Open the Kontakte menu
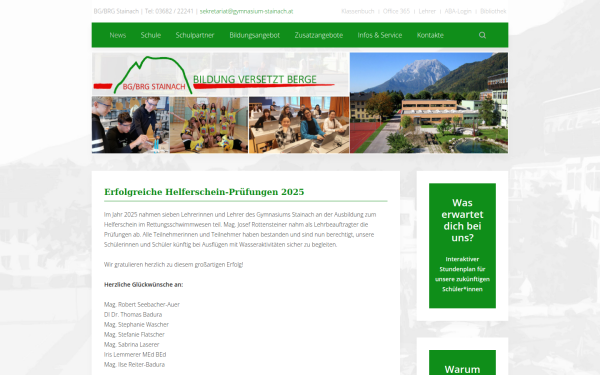 click(430, 35)
